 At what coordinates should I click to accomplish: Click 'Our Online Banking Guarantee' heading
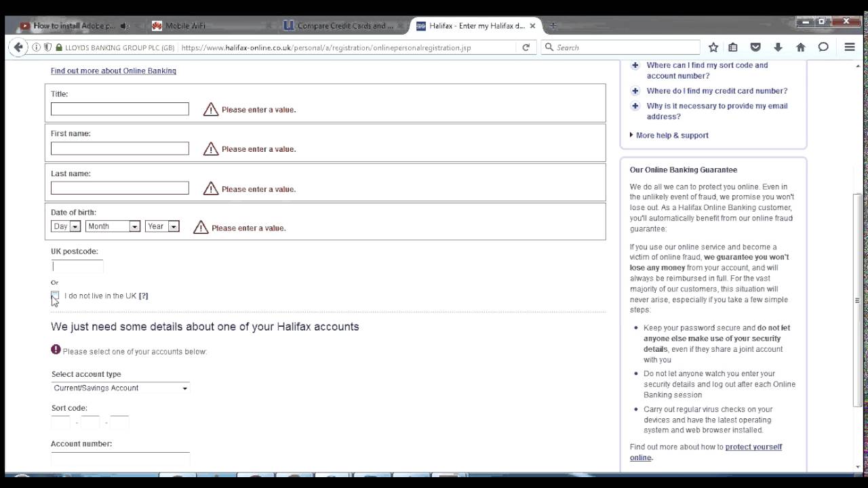point(684,170)
